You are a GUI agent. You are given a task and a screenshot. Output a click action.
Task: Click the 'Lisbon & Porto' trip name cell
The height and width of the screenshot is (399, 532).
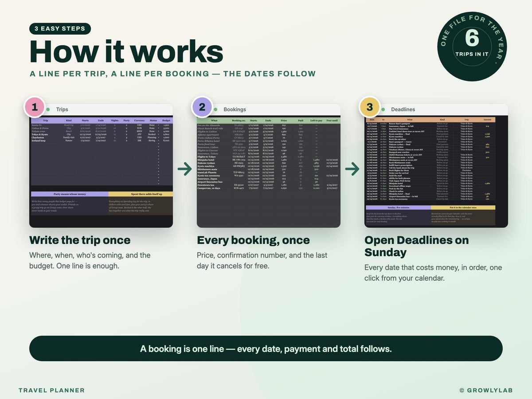click(x=39, y=128)
